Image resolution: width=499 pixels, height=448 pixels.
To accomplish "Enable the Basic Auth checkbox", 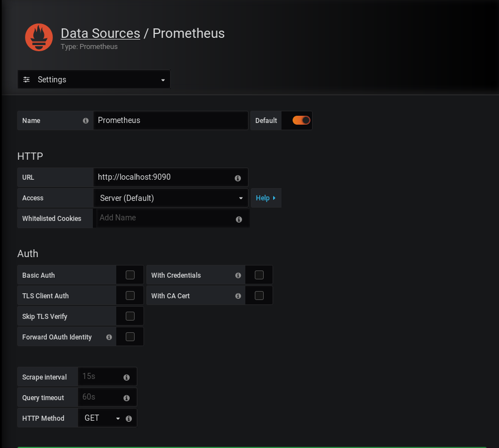I will (130, 275).
